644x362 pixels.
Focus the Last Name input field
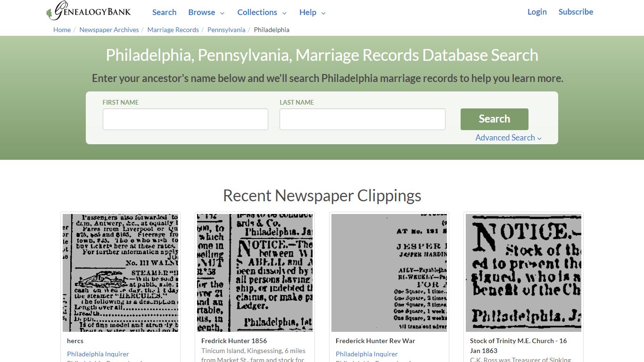coord(362,119)
